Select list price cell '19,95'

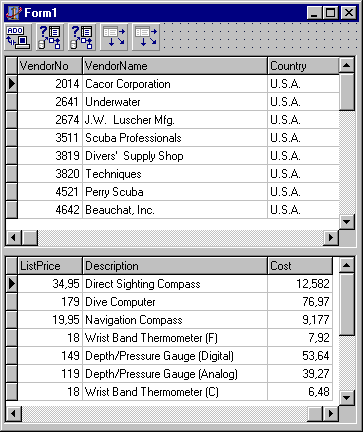50,320
